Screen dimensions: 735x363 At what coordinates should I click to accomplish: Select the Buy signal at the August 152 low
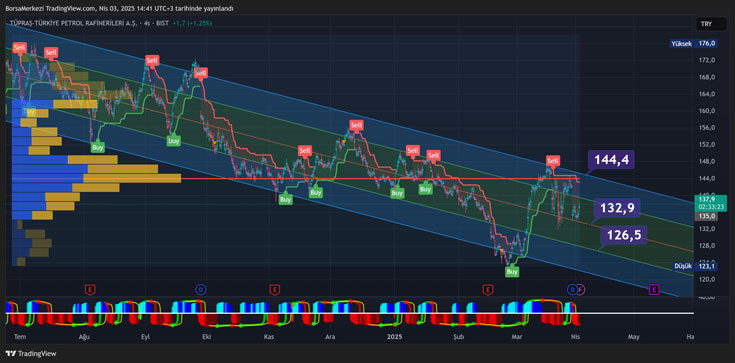tap(98, 147)
